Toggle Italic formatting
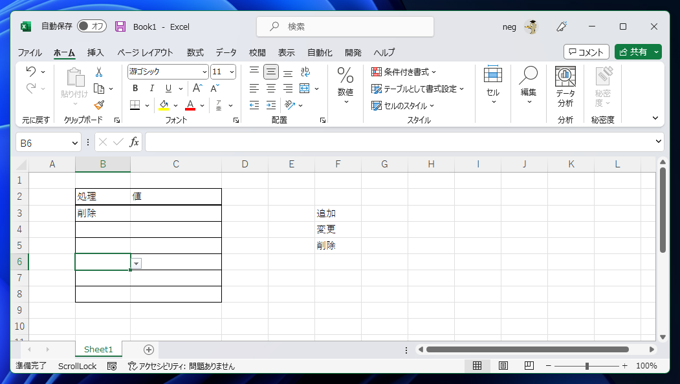This screenshot has width=680, height=384. point(151,88)
